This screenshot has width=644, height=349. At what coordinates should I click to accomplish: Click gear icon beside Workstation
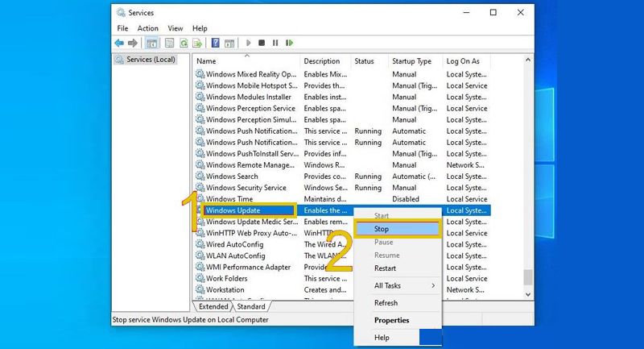pos(200,289)
